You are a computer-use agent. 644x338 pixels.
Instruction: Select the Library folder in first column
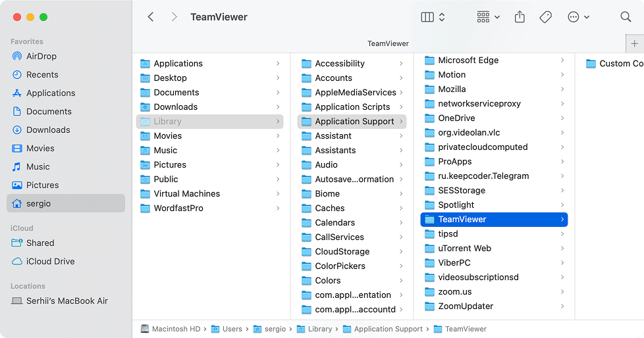[210, 122]
